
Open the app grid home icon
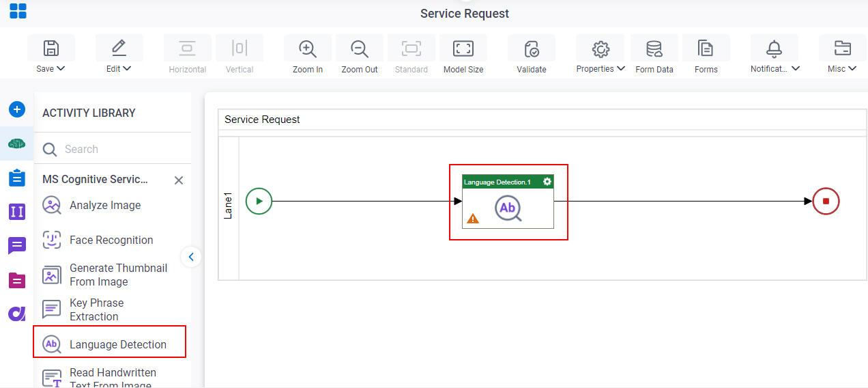pyautogui.click(x=18, y=11)
